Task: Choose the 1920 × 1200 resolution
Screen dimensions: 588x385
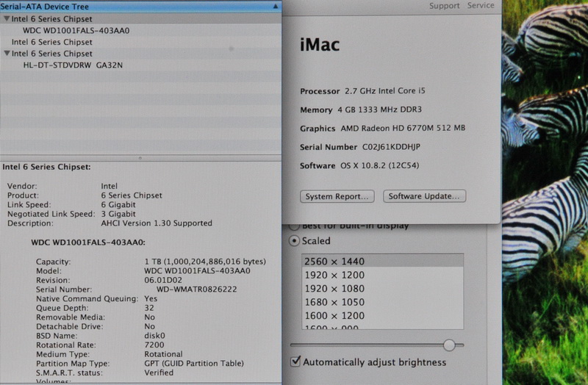Action: pyautogui.click(x=334, y=275)
